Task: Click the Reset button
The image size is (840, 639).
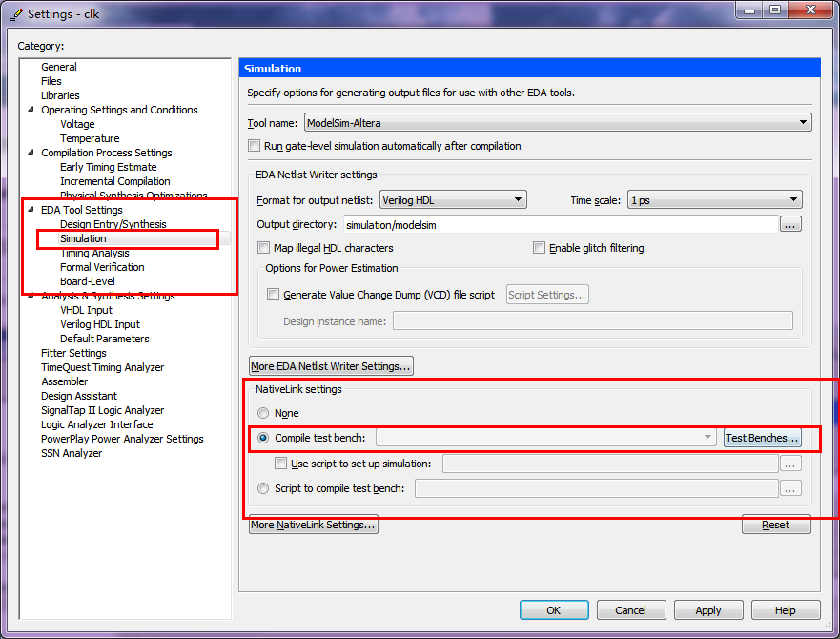Action: click(776, 525)
